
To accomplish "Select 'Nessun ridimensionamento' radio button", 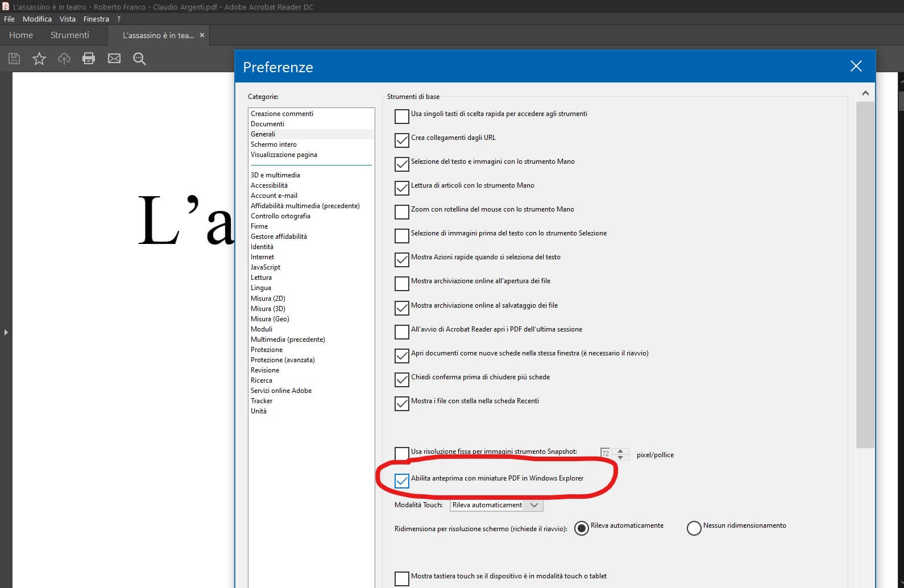I will point(694,528).
